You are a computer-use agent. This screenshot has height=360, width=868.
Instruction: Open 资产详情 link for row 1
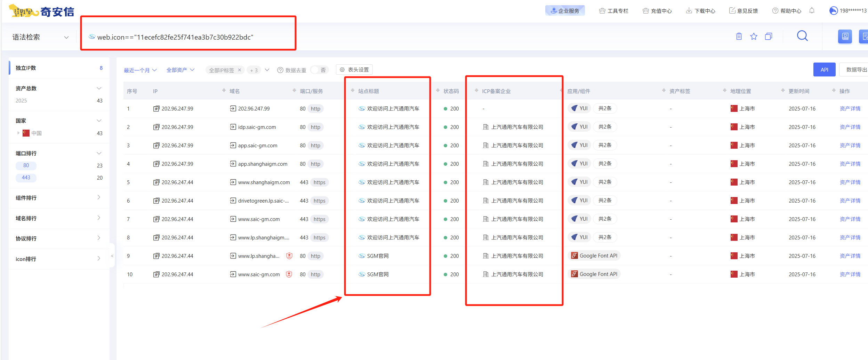point(850,109)
